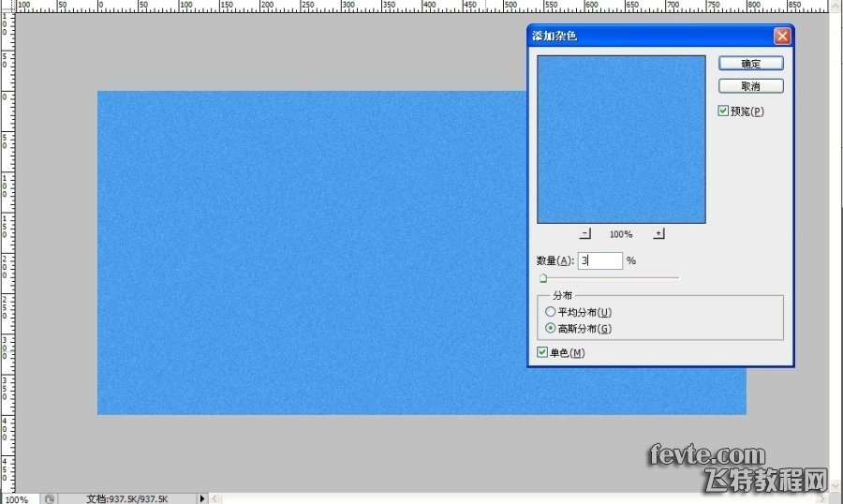This screenshot has height=504, width=843.
Task: Close the 添加杂色 dialog
Action: (782, 36)
